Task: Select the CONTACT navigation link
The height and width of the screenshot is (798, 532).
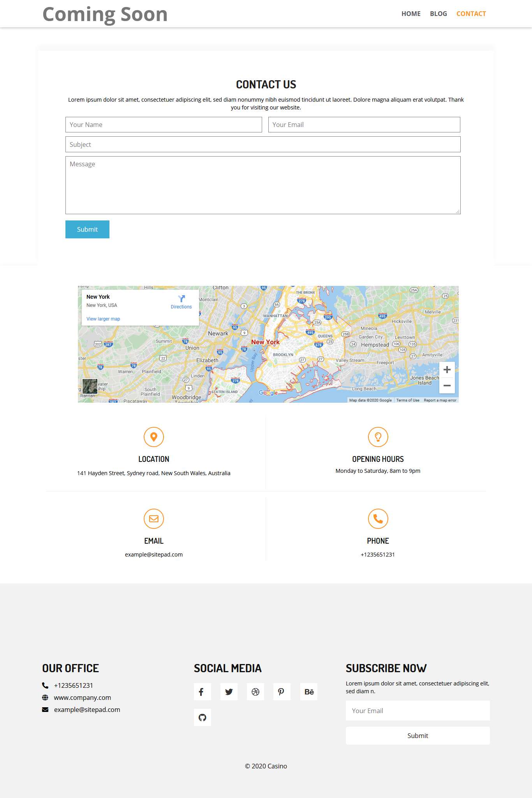Action: tap(471, 14)
